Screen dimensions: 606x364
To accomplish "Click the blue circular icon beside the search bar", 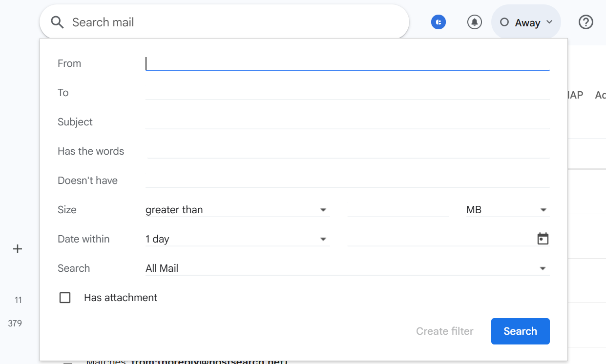I will pyautogui.click(x=438, y=22).
